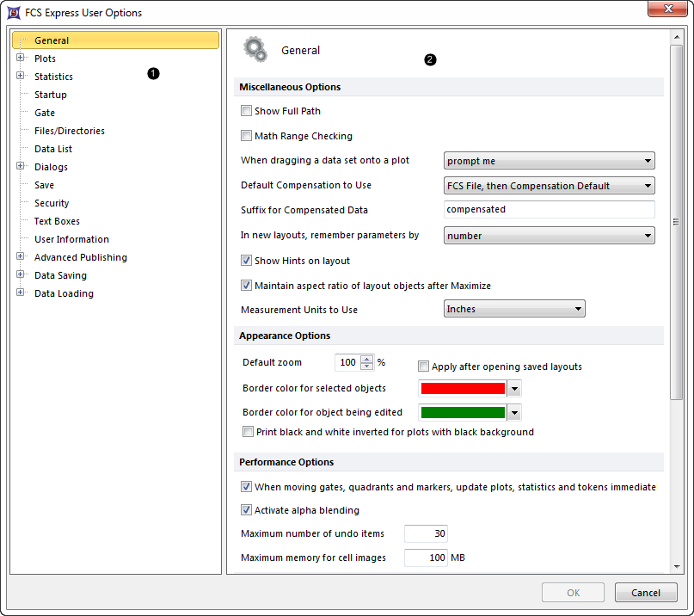Click the Cancel button
This screenshot has height=616, width=694.
(645, 593)
